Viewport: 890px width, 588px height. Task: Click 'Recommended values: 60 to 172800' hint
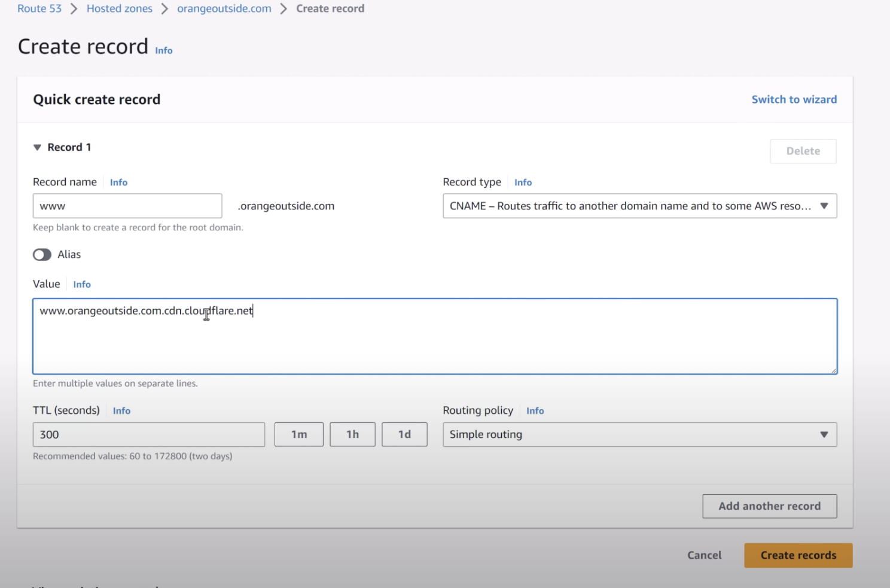(133, 456)
